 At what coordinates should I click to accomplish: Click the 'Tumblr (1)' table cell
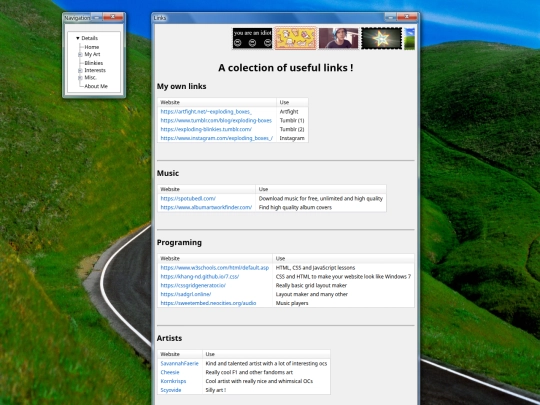pos(292,121)
